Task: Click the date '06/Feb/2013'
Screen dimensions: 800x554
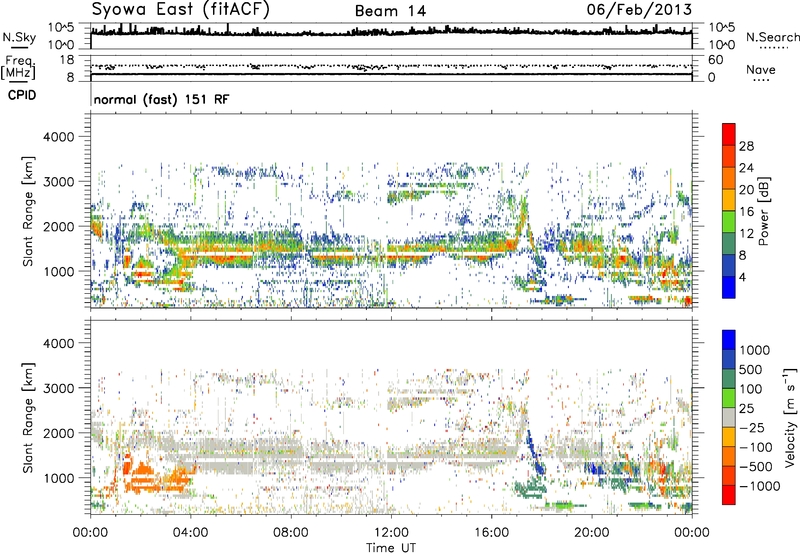Action: pos(639,10)
